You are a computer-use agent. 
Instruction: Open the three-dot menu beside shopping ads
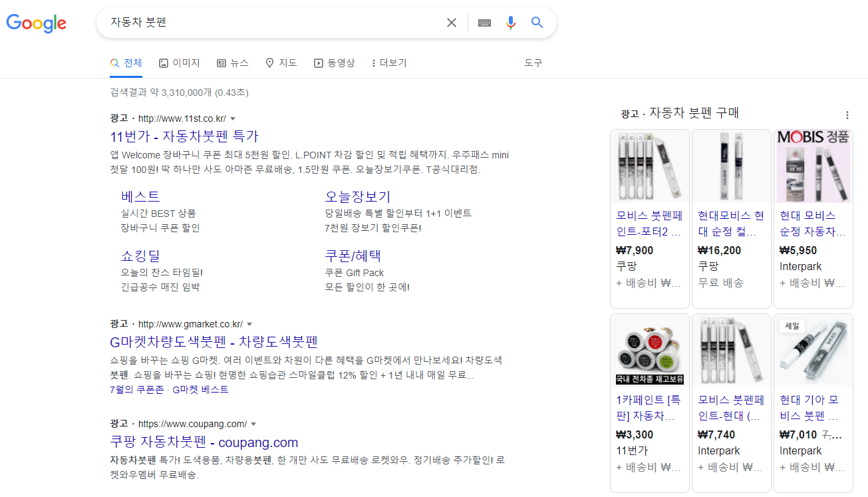[x=847, y=114]
